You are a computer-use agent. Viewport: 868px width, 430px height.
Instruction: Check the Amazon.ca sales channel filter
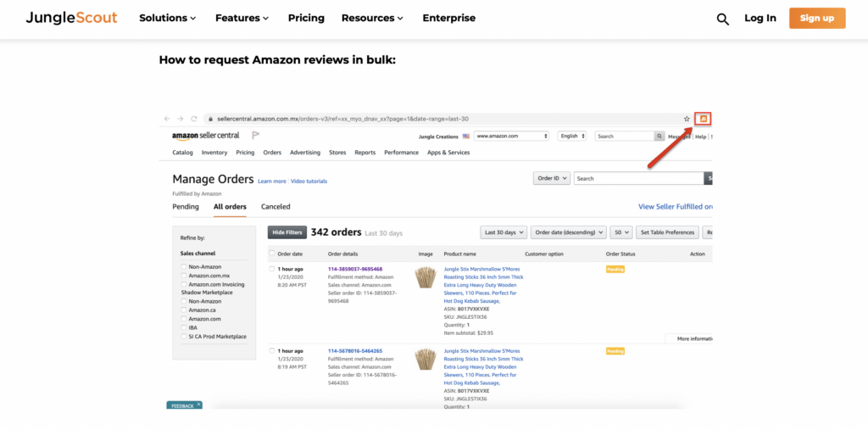point(183,310)
